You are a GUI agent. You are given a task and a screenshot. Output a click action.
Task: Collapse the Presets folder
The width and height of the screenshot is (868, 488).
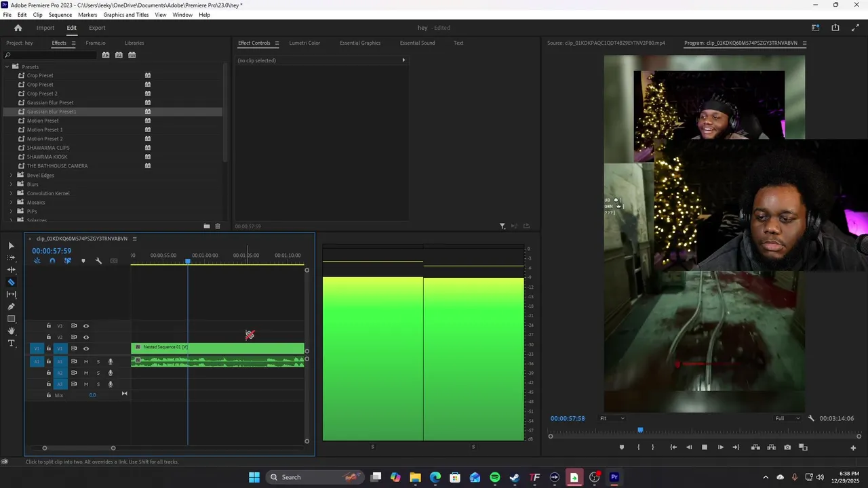7,66
